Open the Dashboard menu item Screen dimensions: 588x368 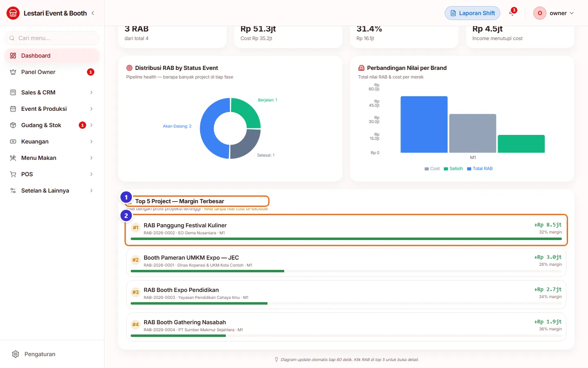(52, 56)
